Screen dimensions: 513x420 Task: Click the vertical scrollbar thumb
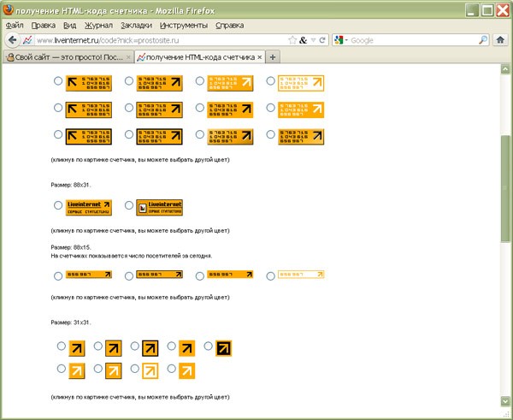(505, 189)
